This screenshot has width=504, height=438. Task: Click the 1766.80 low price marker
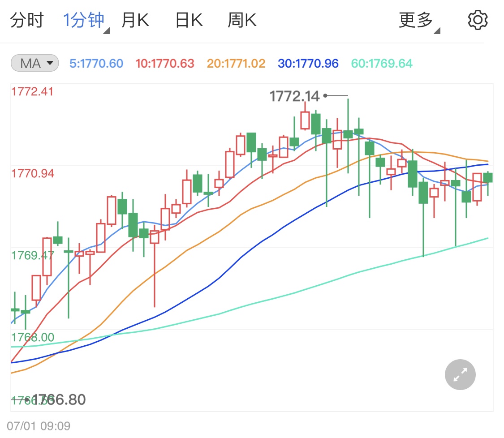59,400
